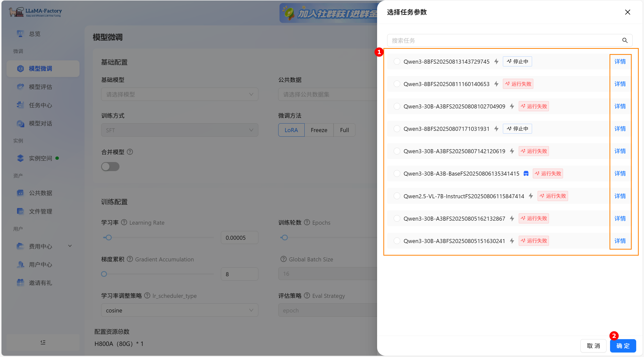This screenshot has height=357, width=644.
Task: Select the Freeze fine-tuning tab
Action: (x=319, y=130)
